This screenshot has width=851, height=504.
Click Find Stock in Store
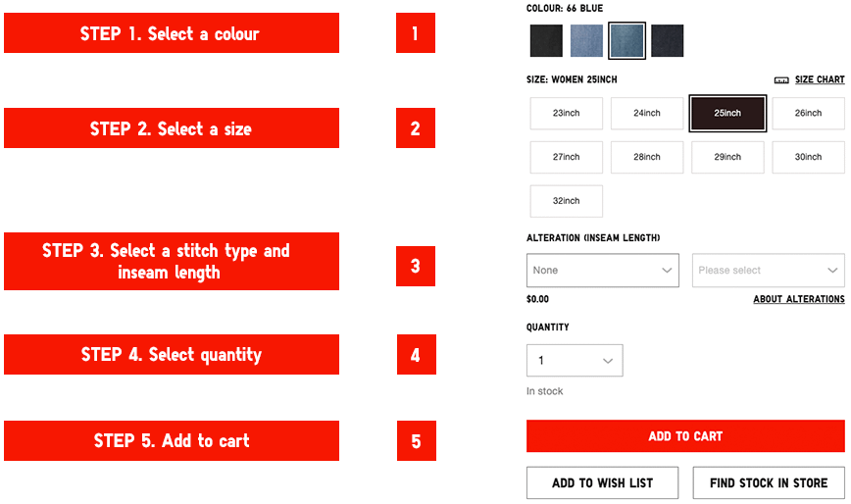coord(769,482)
